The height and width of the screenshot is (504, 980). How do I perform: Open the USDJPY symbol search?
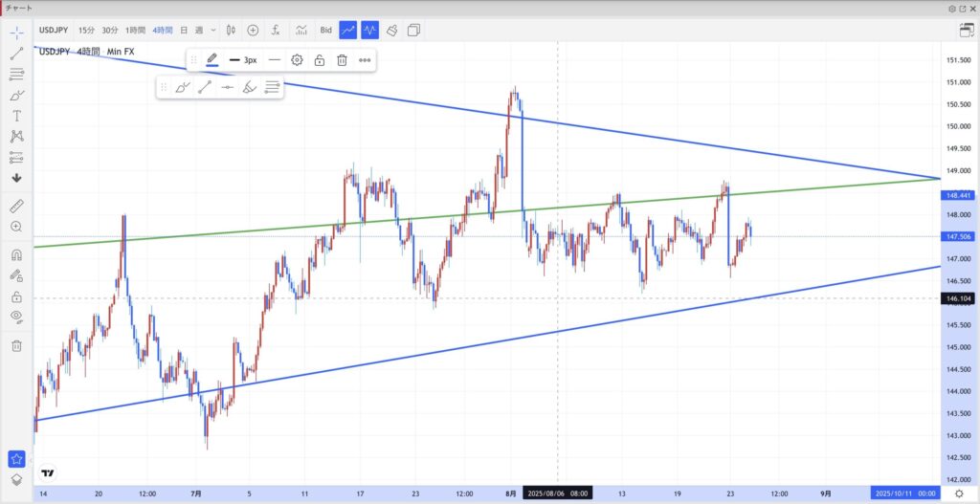pyautogui.click(x=54, y=30)
